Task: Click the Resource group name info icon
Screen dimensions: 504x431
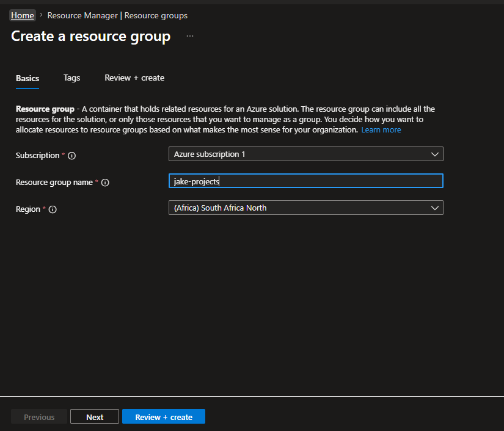Action: (105, 183)
